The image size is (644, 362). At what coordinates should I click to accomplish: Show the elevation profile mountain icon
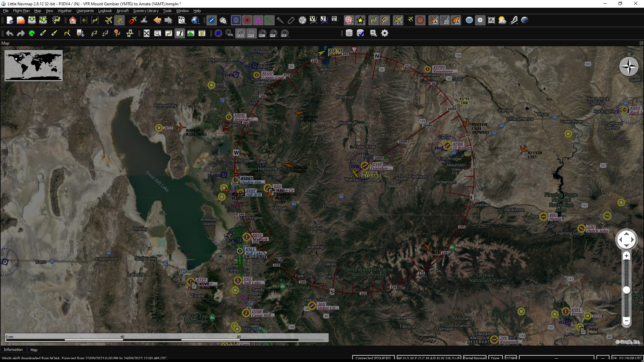click(x=191, y=34)
